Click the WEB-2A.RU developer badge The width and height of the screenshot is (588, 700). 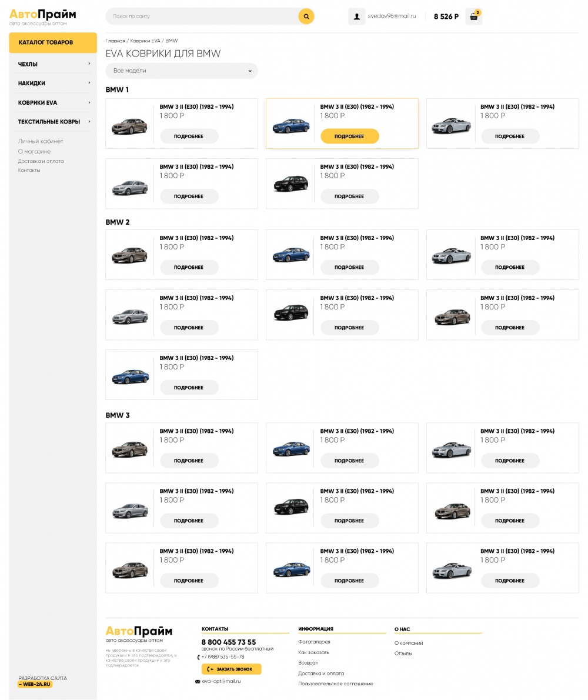[35, 684]
